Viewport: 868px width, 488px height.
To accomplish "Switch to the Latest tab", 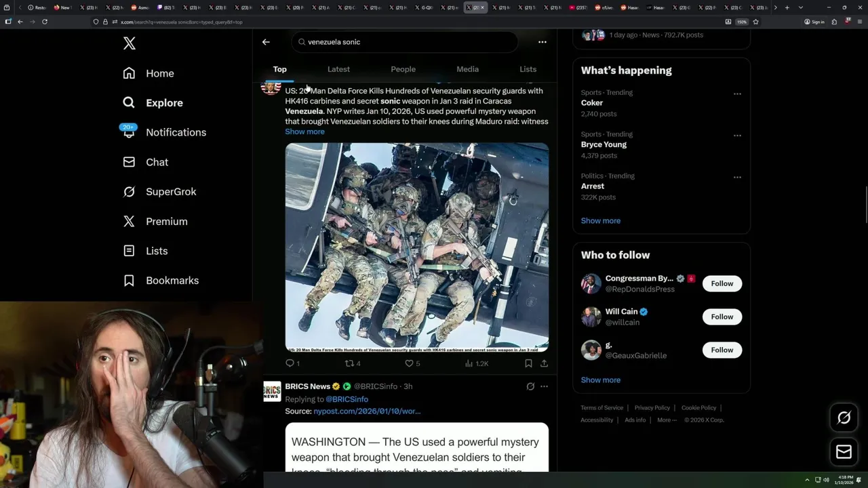I will pyautogui.click(x=338, y=69).
